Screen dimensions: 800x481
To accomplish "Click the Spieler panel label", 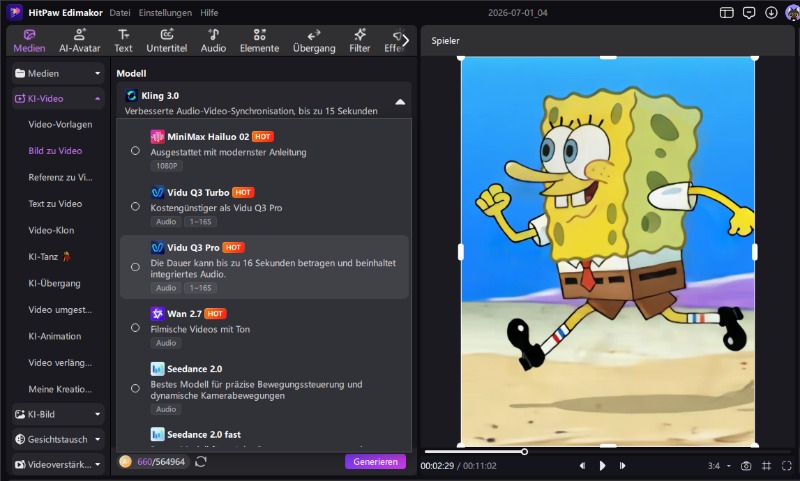I will click(445, 41).
